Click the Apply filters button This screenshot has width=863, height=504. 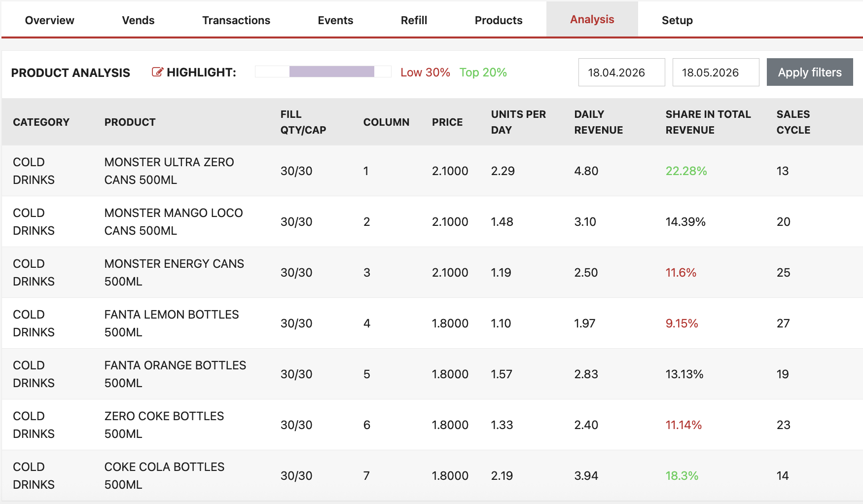[x=810, y=72]
